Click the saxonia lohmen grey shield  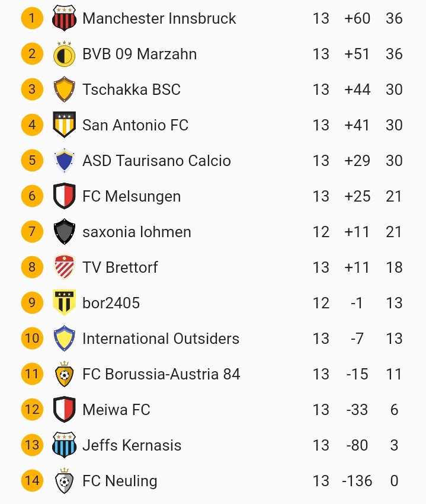click(64, 231)
